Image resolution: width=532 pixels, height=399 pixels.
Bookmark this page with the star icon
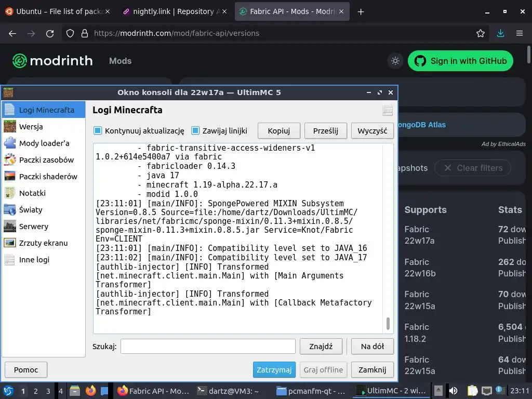pyautogui.click(x=481, y=33)
